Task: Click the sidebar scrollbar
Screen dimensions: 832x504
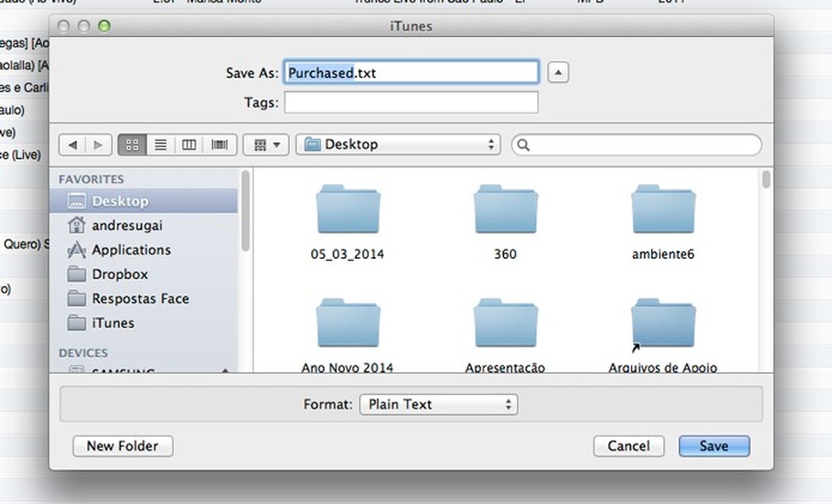Action: coord(245,211)
